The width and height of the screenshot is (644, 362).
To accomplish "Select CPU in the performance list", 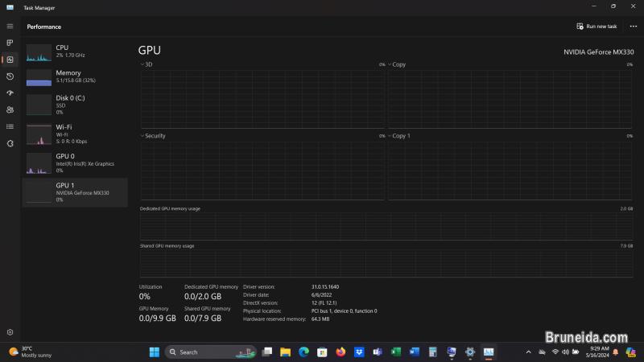I will tap(76, 51).
